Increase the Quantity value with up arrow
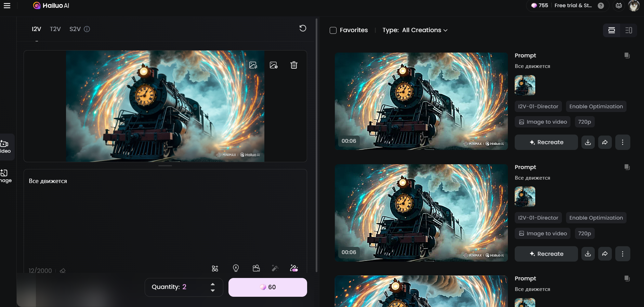644x307 pixels. [x=213, y=284]
